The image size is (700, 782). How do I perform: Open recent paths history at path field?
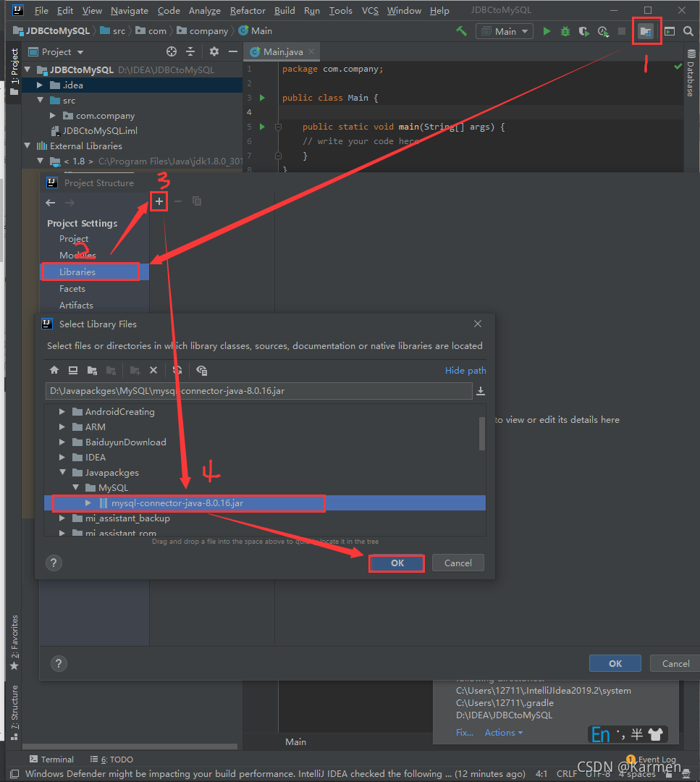481,391
